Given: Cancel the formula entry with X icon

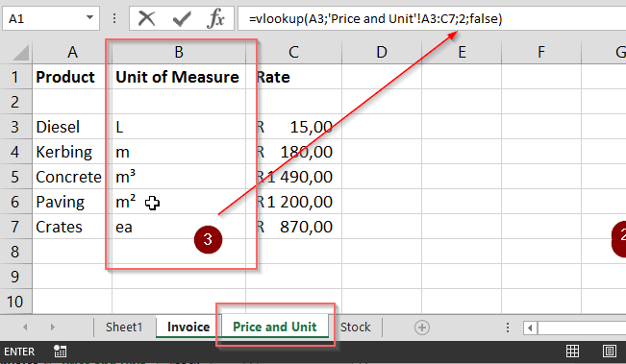Looking at the screenshot, I should (x=146, y=19).
